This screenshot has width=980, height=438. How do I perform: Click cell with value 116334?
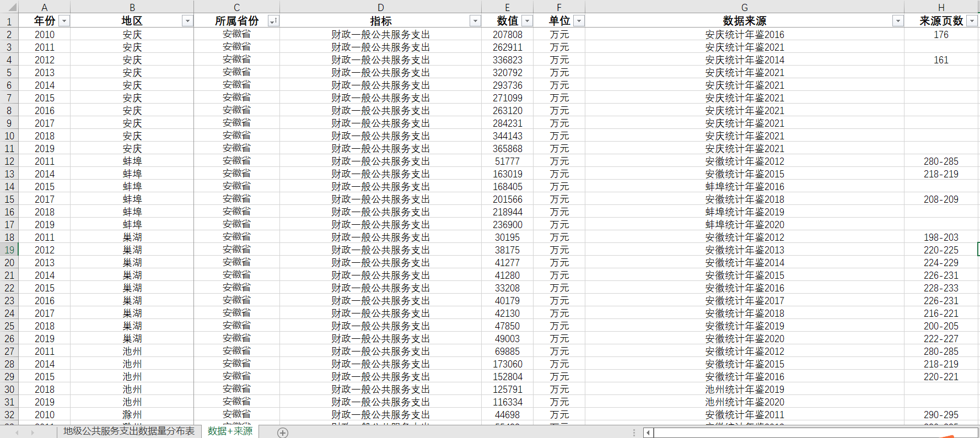tap(508, 402)
